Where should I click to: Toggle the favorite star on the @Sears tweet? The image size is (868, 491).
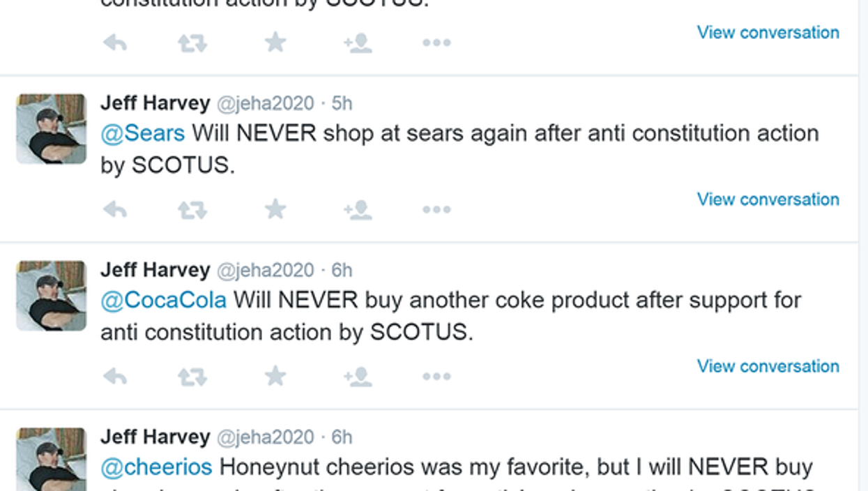pyautogui.click(x=276, y=207)
